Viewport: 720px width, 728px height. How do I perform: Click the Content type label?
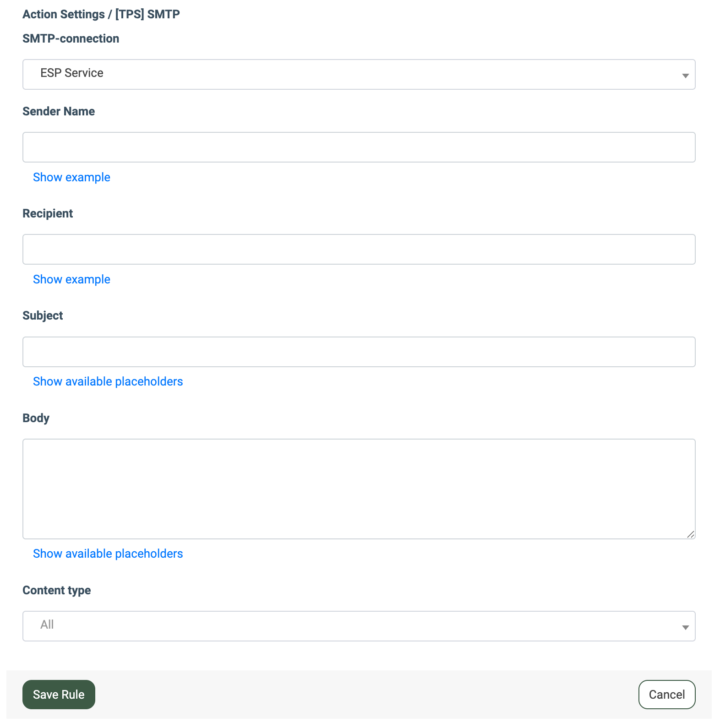click(56, 590)
